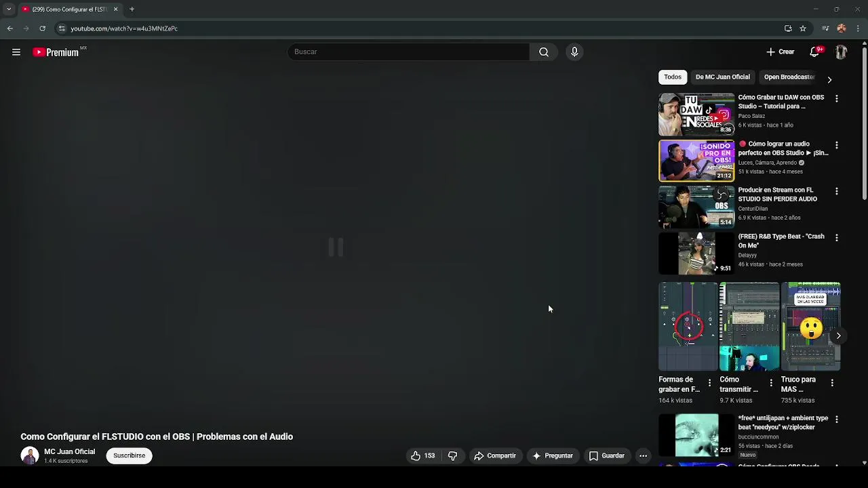Open the CenturiDilan channel name
868x488 pixels.
753,209
